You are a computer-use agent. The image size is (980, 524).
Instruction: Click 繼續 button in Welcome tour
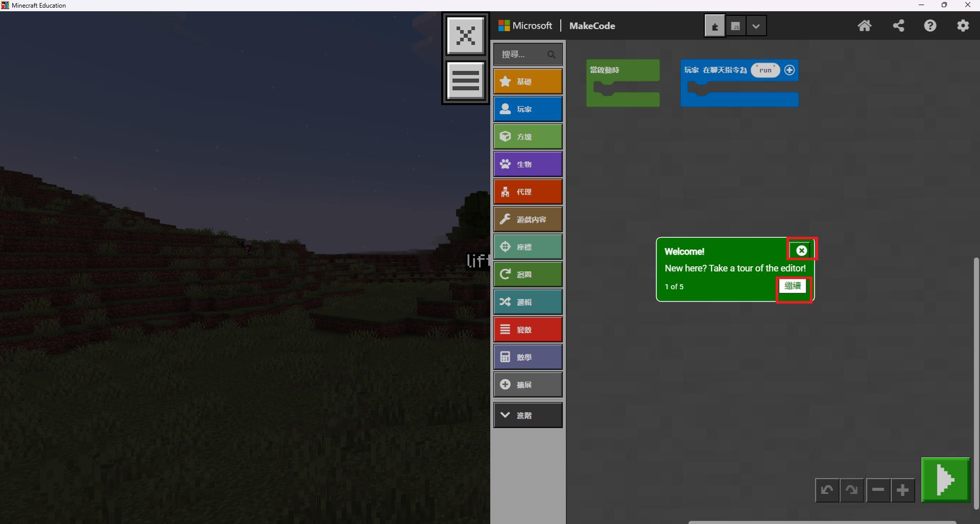pos(793,286)
